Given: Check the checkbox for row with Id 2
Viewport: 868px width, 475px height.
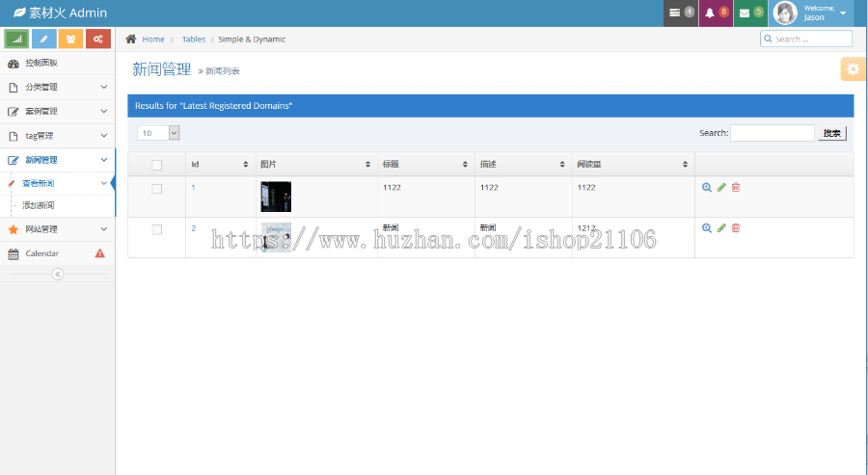Looking at the screenshot, I should pos(156,229).
